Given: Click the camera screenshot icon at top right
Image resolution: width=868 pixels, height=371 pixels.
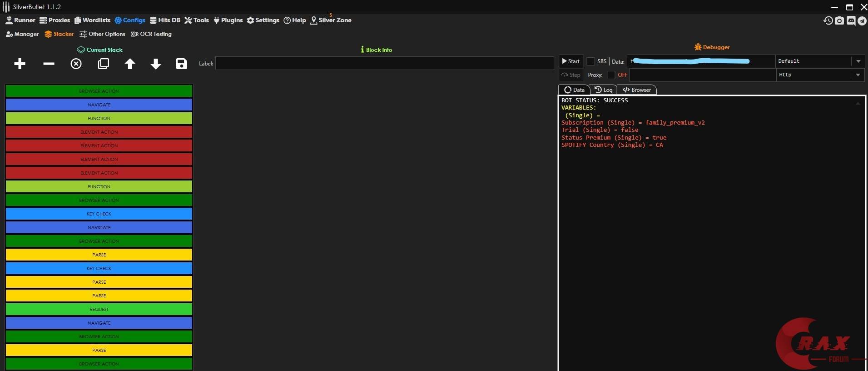Looking at the screenshot, I should 839,20.
